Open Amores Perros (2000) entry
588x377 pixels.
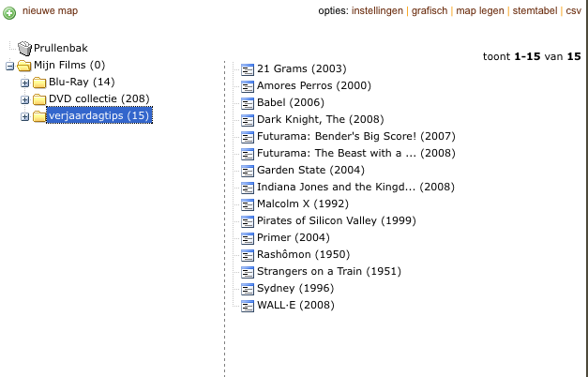click(x=314, y=85)
